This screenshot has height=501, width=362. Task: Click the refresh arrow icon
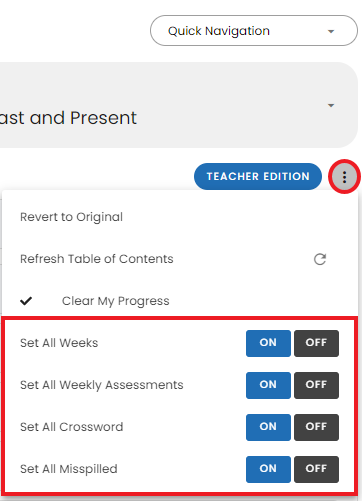320,259
